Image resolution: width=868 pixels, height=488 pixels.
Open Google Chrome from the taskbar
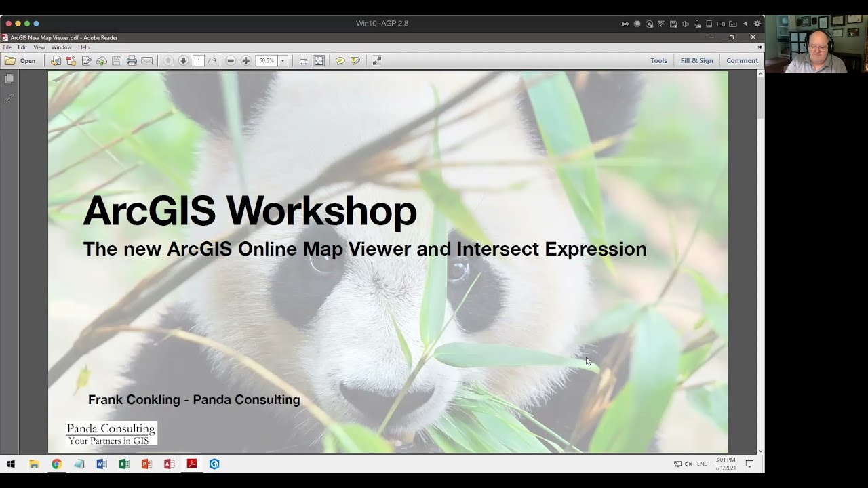(x=56, y=464)
